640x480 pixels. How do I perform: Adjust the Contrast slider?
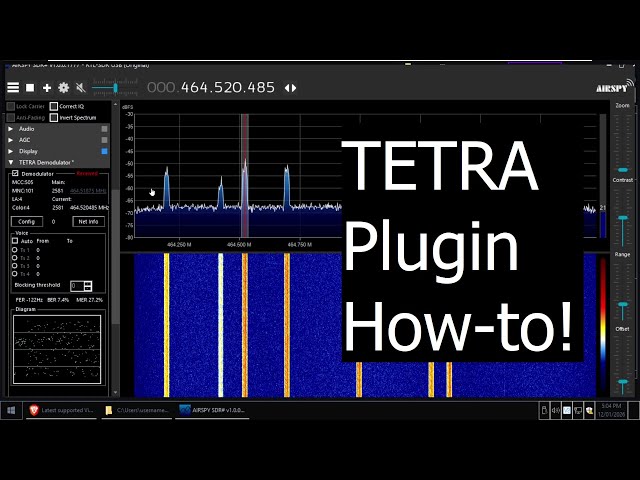point(622,218)
